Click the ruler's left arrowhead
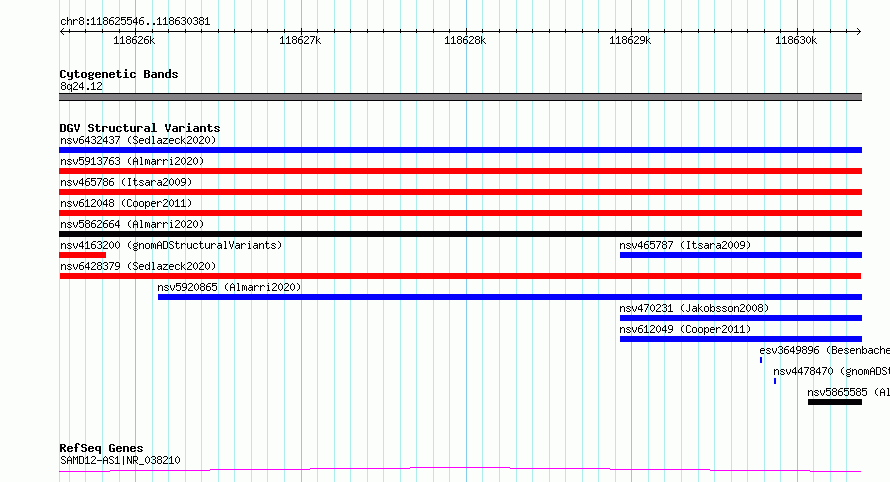Viewport: 890px width, 482px height. (x=62, y=32)
